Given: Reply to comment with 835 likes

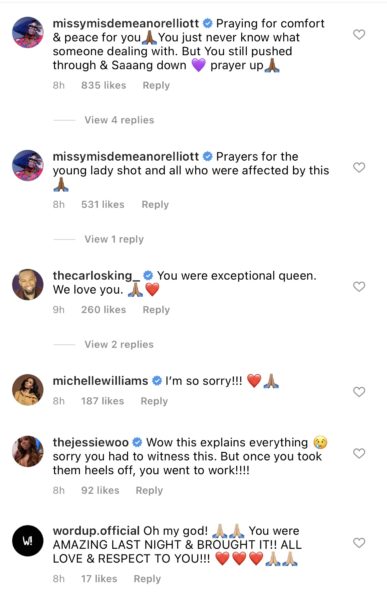Looking at the screenshot, I should pyautogui.click(x=156, y=85).
